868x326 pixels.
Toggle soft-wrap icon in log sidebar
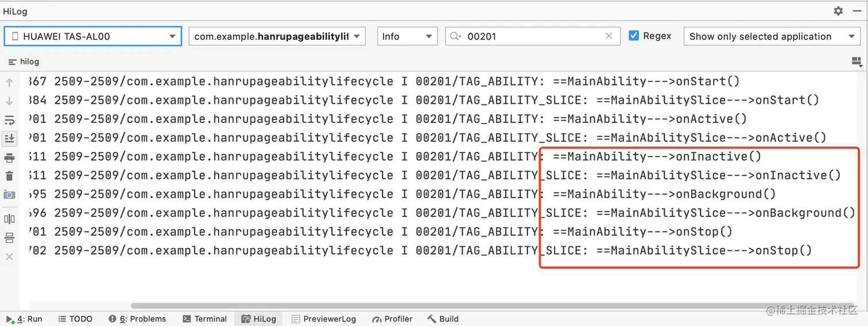(x=9, y=120)
